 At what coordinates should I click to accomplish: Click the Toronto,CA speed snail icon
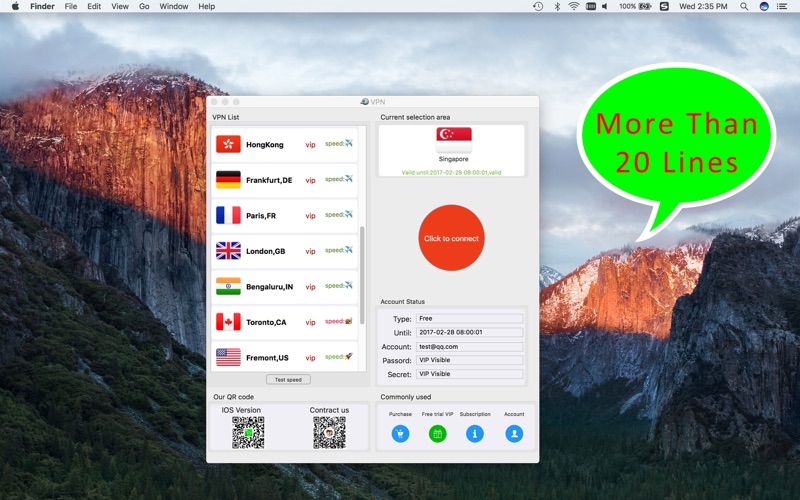[348, 321]
